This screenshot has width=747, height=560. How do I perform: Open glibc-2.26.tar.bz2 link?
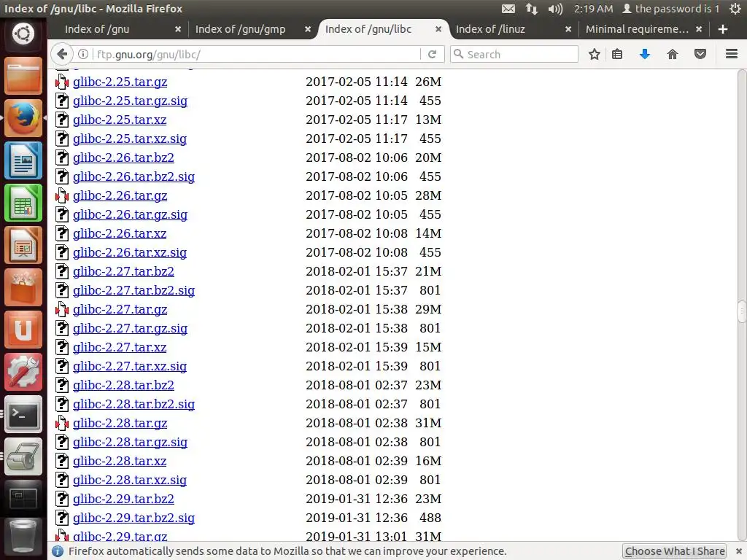click(123, 157)
